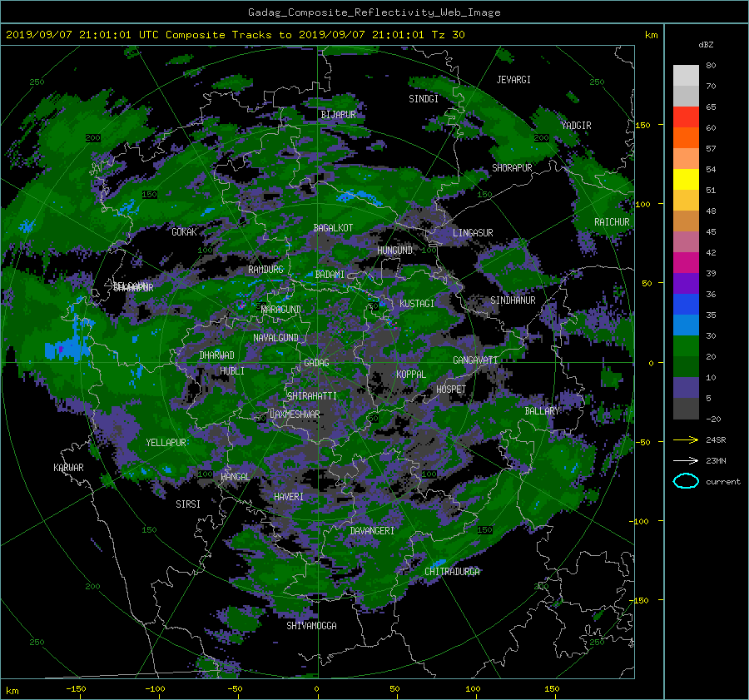The width and height of the screenshot is (749, 700).
Task: Click the LINGASUR city label
Action: (473, 233)
